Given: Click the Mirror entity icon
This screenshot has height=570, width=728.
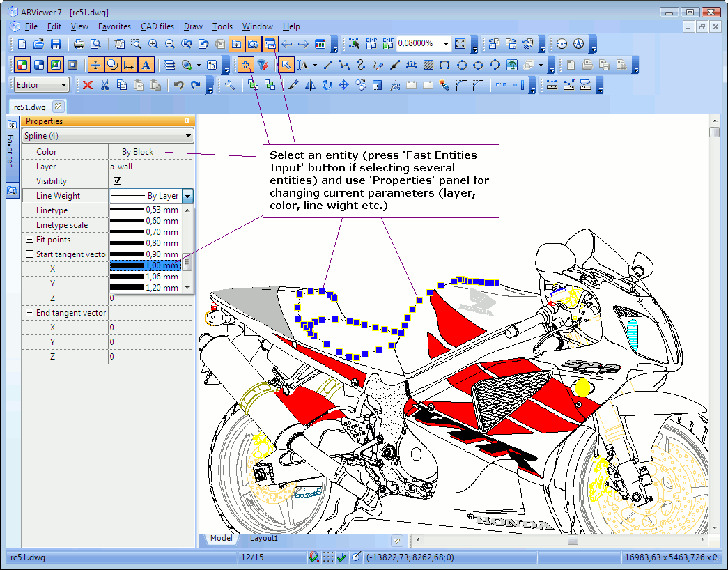Looking at the screenshot, I should (310, 85).
